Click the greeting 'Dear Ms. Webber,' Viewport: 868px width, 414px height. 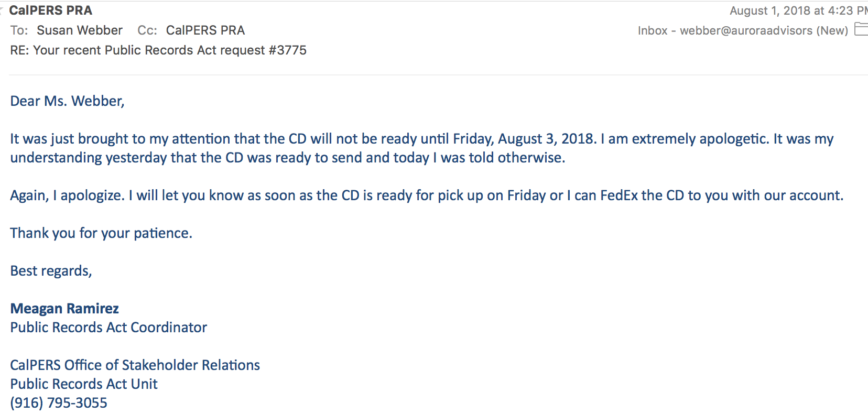click(68, 101)
